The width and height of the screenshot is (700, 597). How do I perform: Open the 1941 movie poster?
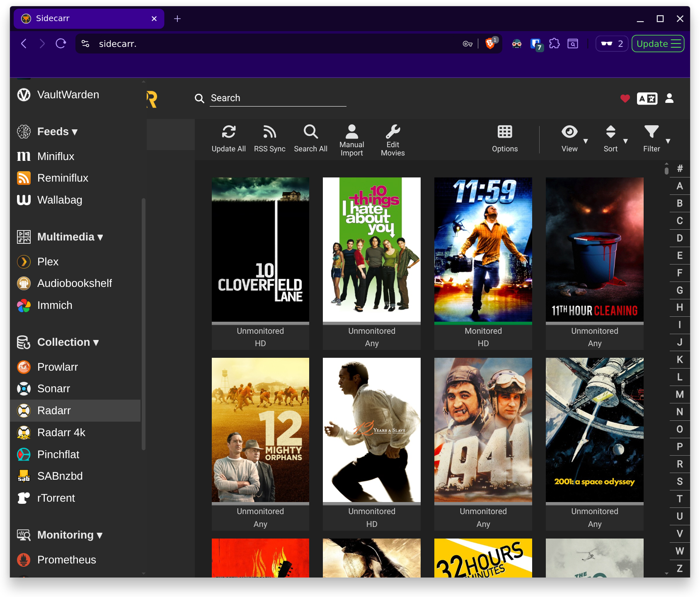[x=483, y=430]
